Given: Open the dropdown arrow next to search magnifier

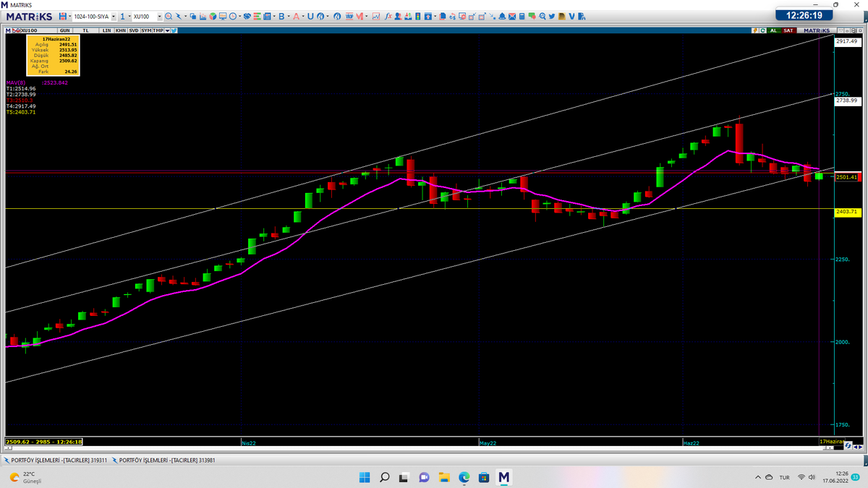Looking at the screenshot, I should tap(186, 16).
